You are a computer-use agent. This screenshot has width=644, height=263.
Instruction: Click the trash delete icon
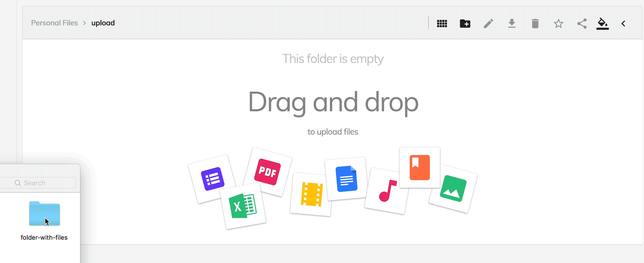click(535, 24)
